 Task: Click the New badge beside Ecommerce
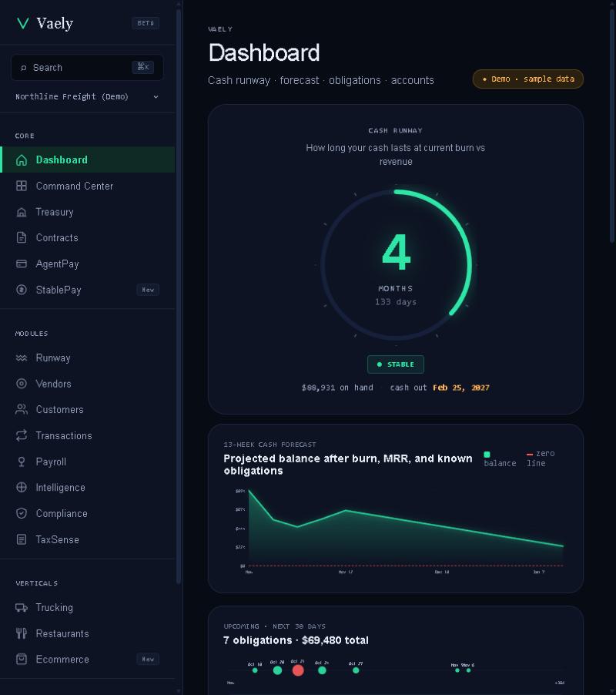[148, 659]
